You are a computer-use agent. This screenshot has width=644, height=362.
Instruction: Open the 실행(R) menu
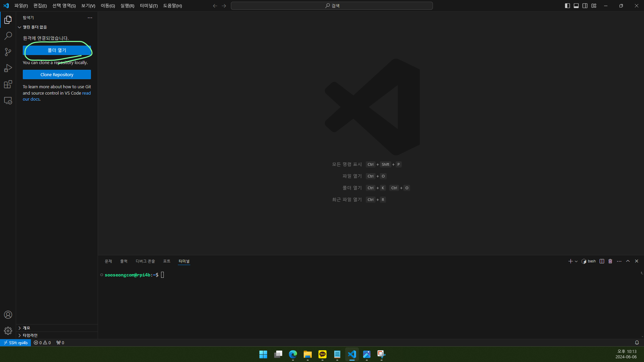[128, 6]
